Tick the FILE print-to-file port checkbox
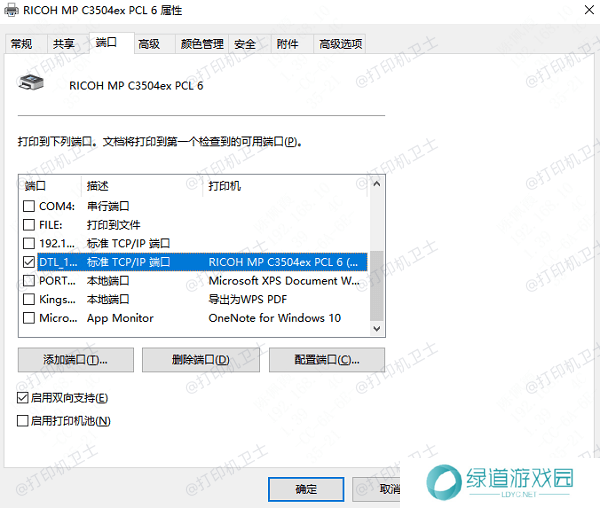Screen dimensions: 600x508 pos(28,225)
